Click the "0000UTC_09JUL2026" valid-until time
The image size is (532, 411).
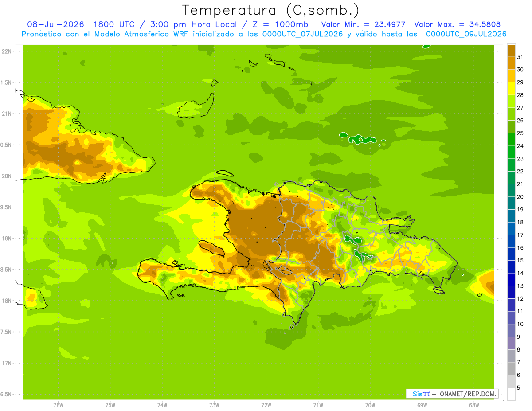(466, 34)
